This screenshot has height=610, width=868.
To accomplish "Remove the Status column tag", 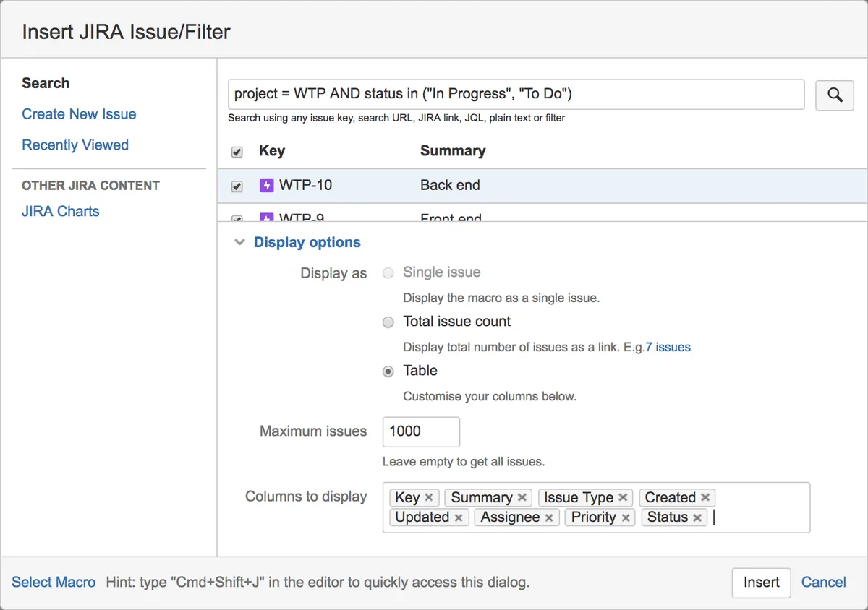I will point(697,517).
